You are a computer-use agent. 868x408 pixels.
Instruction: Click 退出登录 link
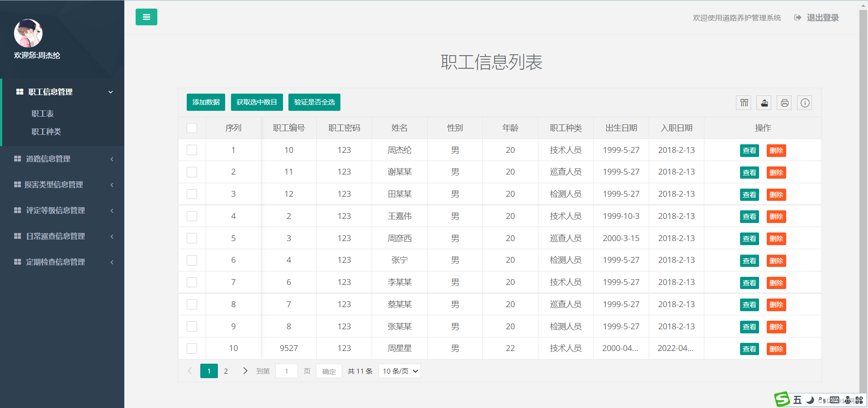(823, 18)
